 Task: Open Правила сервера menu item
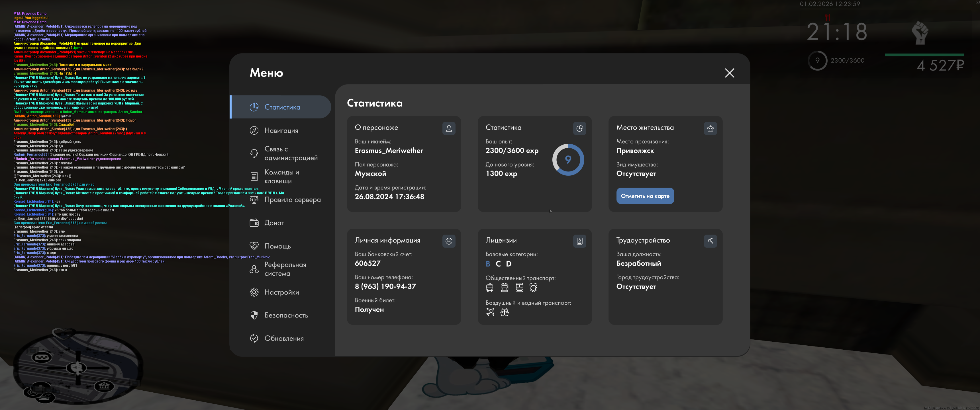pos(292,200)
